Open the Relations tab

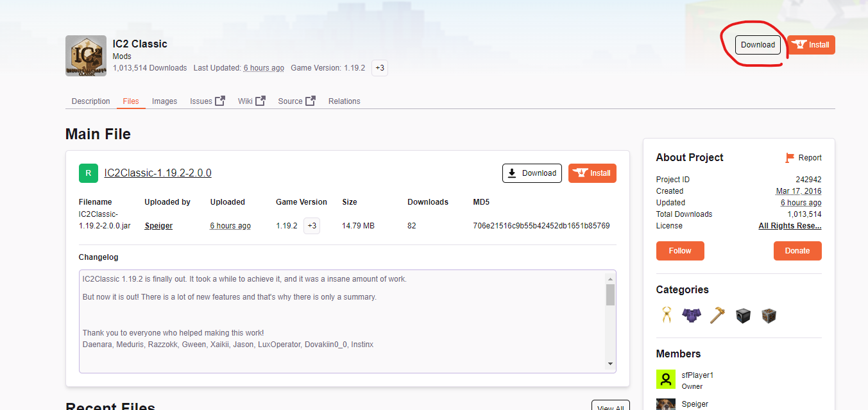coord(344,101)
